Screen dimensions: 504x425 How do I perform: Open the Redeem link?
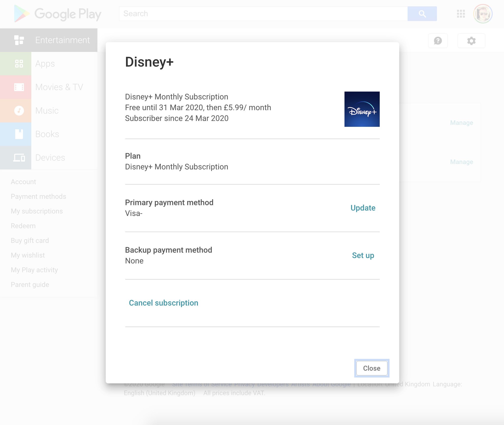pyautogui.click(x=23, y=226)
